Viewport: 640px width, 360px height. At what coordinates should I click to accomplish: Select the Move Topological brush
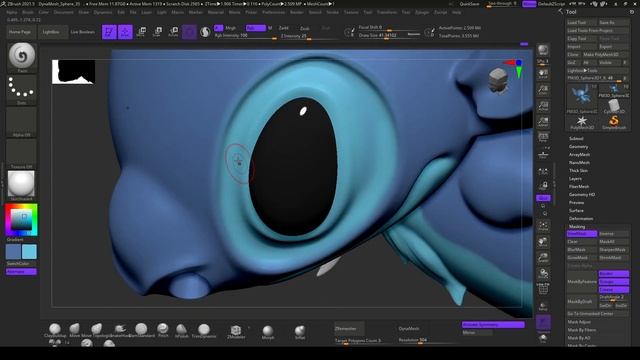96,330
